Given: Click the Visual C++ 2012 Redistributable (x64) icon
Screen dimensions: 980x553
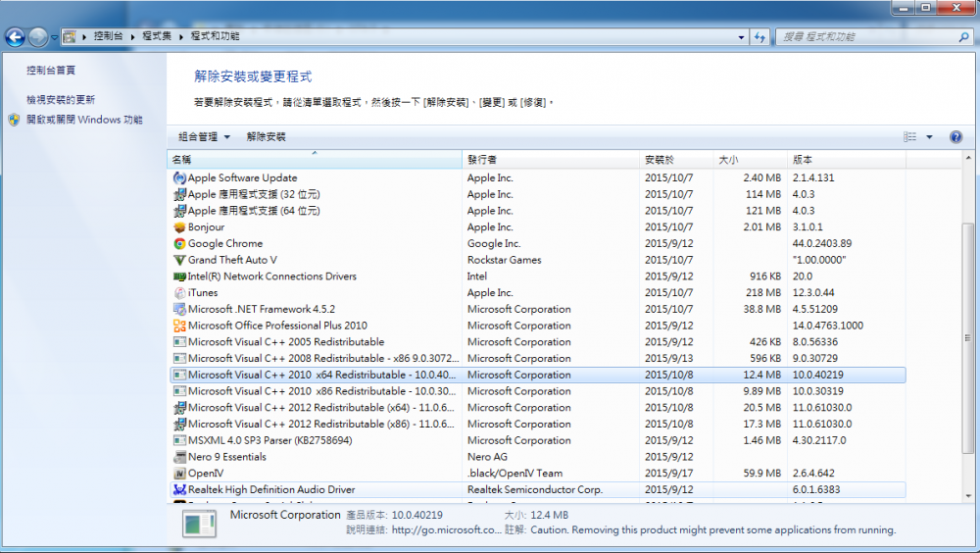Looking at the screenshot, I should coord(179,407).
